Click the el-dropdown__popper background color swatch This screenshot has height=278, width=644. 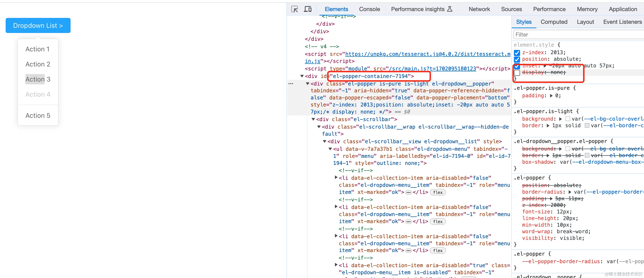568,149
